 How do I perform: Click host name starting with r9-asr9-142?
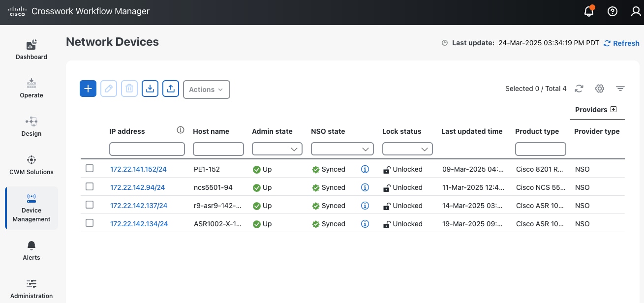[x=217, y=206]
